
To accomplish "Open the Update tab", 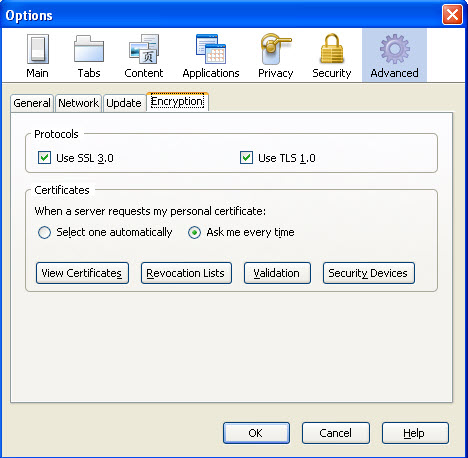I will (124, 103).
